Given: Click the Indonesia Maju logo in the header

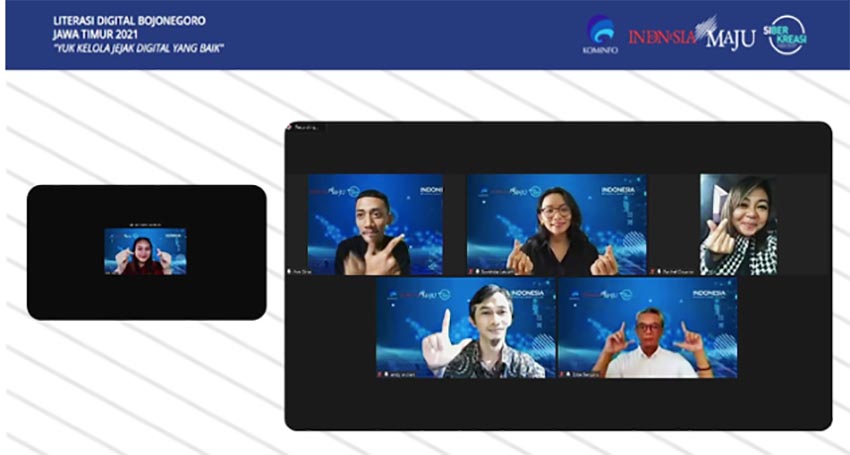Looking at the screenshot, I should (x=692, y=34).
